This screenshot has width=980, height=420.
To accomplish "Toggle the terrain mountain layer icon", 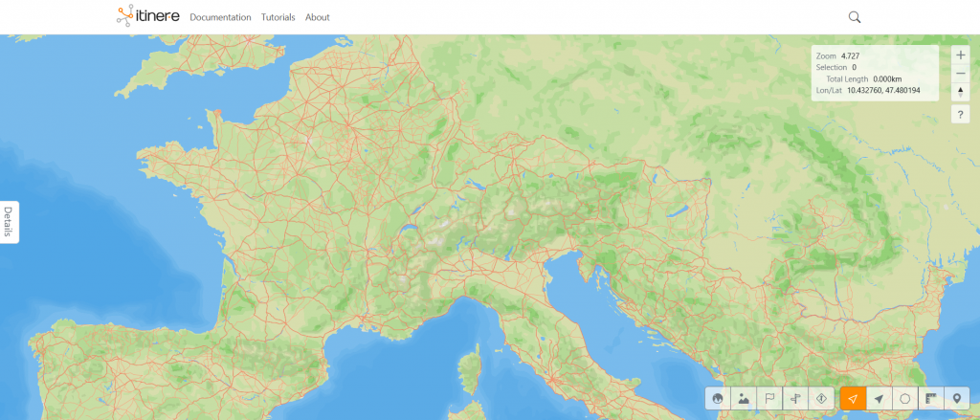I will [744, 398].
